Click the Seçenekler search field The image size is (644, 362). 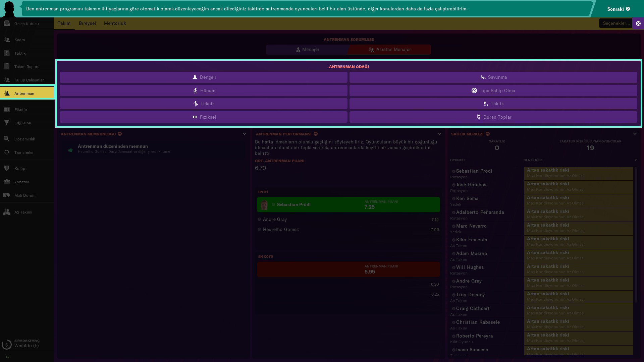pos(615,23)
